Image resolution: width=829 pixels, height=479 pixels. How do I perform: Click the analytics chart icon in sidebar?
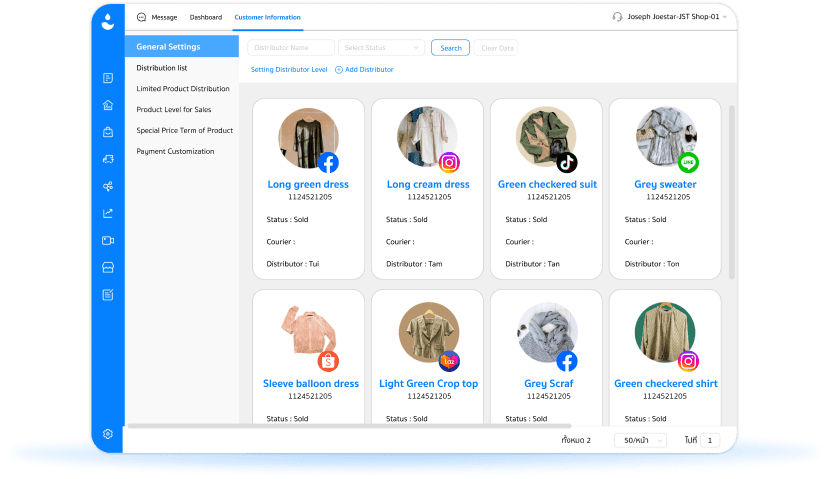click(107, 213)
